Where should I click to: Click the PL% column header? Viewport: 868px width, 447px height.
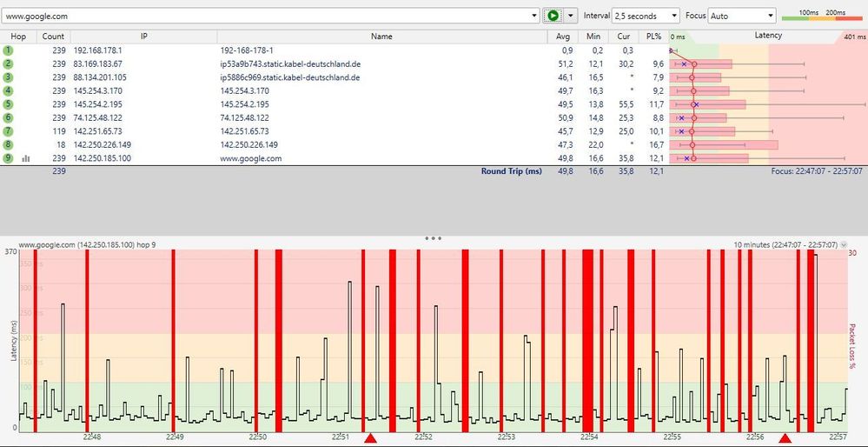653,36
